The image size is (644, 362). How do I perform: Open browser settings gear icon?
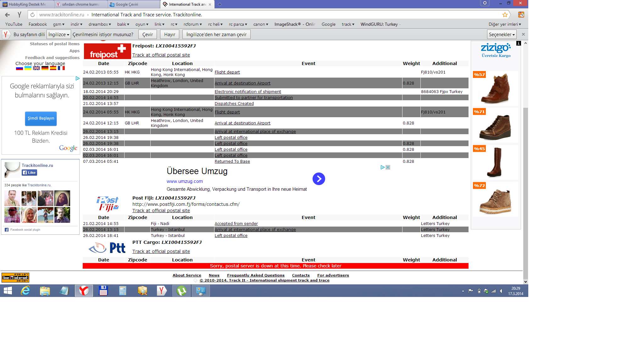click(485, 3)
